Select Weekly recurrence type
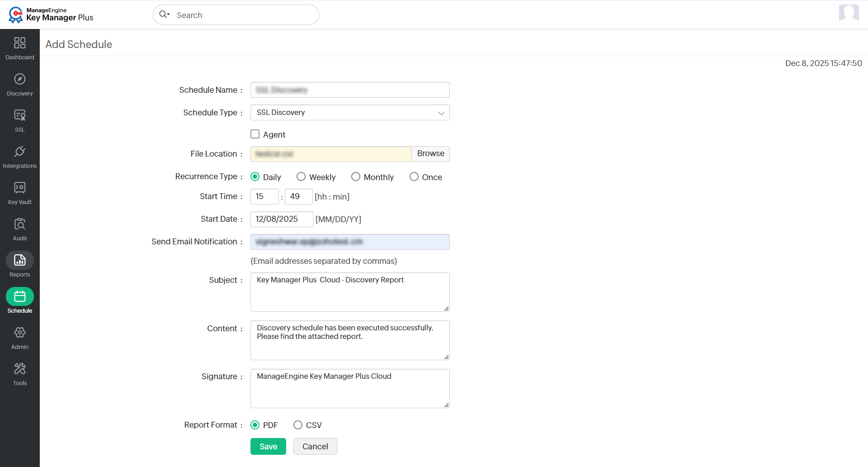The image size is (868, 467). coord(301,177)
